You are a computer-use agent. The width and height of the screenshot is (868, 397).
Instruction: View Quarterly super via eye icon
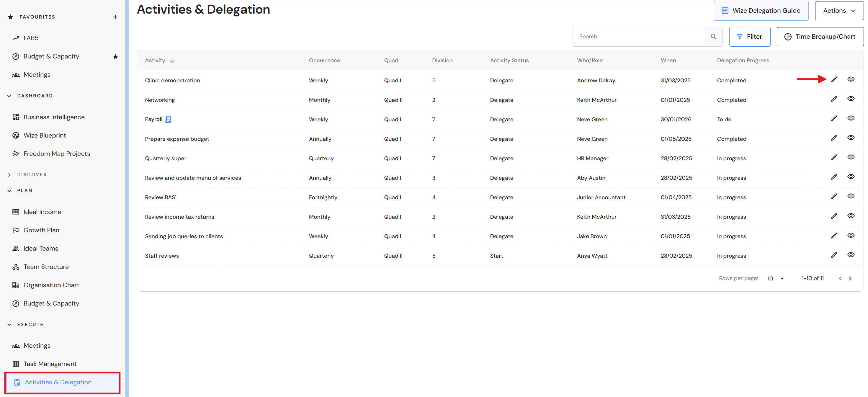(x=851, y=157)
